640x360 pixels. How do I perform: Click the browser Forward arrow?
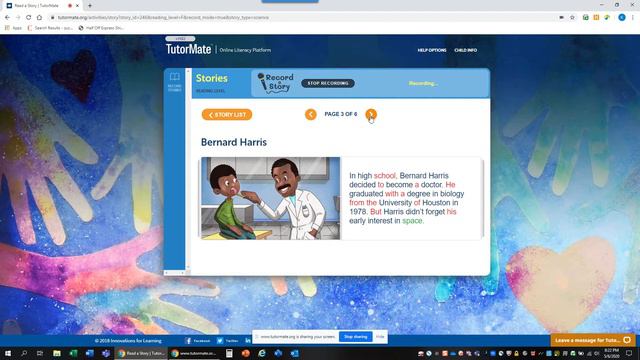coord(18,18)
